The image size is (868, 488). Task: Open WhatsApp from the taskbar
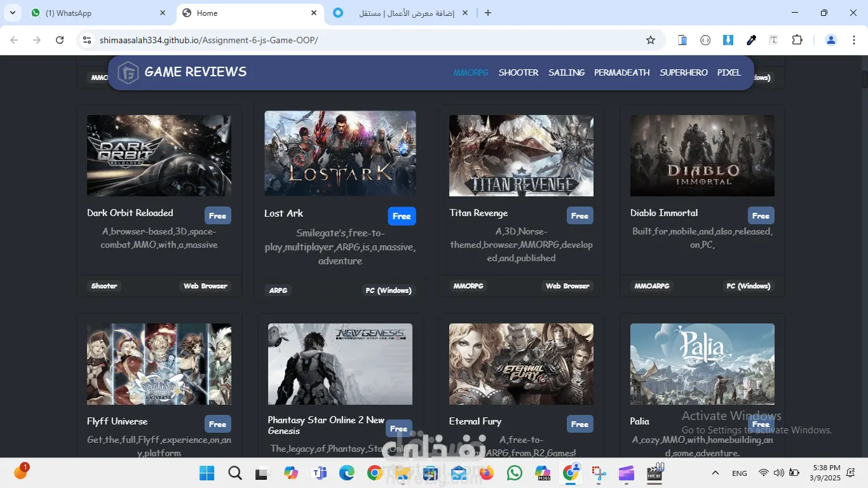[515, 473]
